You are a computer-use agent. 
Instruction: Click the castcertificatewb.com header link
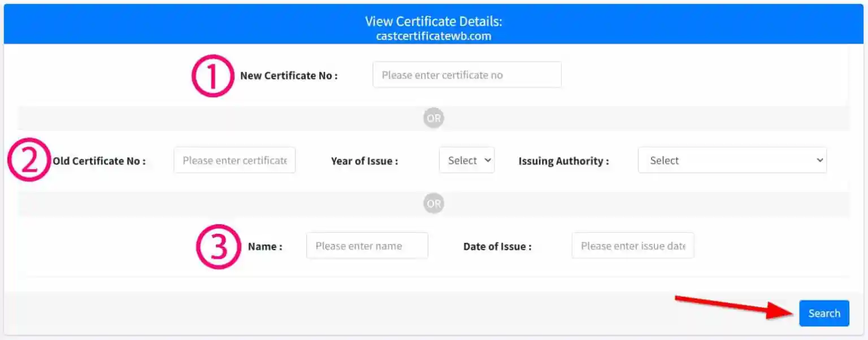pos(433,35)
